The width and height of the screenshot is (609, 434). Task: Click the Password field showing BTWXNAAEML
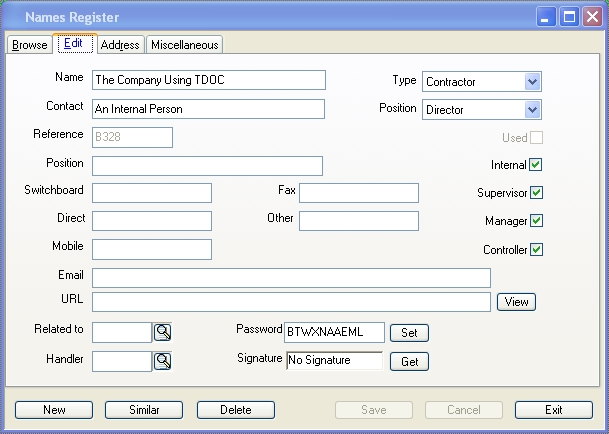click(x=334, y=332)
